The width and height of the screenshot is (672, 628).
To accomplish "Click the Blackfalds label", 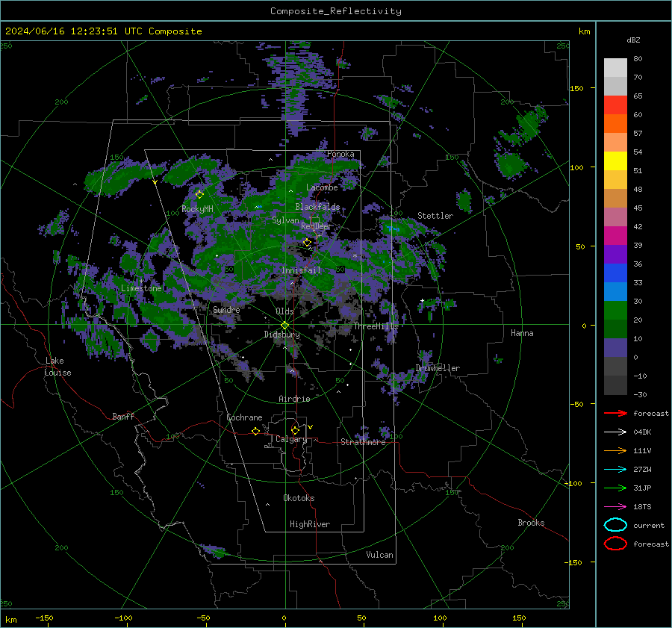I will 317,207.
